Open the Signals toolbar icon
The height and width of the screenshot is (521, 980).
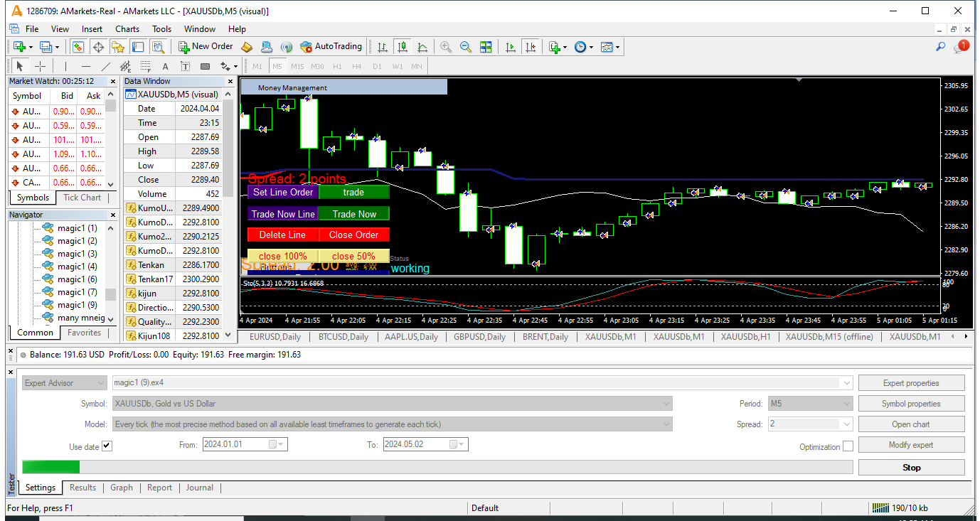(x=287, y=47)
